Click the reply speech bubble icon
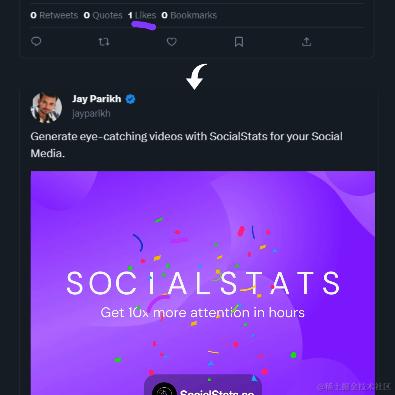395x395 pixels. point(36,41)
